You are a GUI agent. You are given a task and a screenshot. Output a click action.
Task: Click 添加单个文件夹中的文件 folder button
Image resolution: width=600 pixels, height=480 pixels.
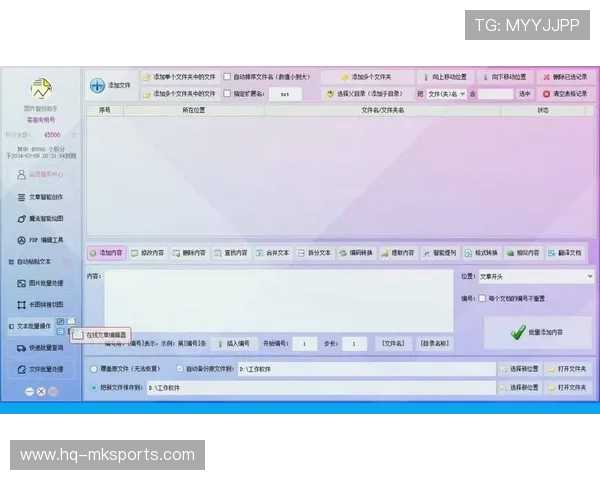pos(180,77)
